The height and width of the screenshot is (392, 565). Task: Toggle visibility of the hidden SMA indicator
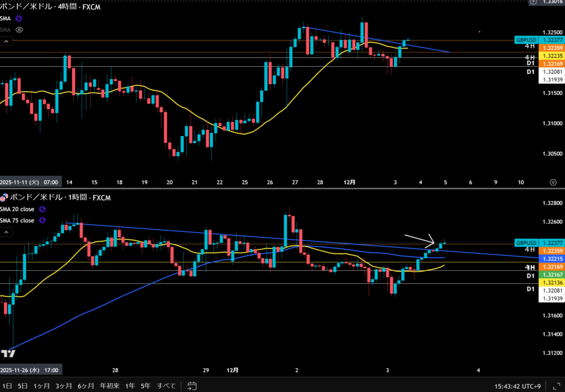pyautogui.click(x=19, y=30)
